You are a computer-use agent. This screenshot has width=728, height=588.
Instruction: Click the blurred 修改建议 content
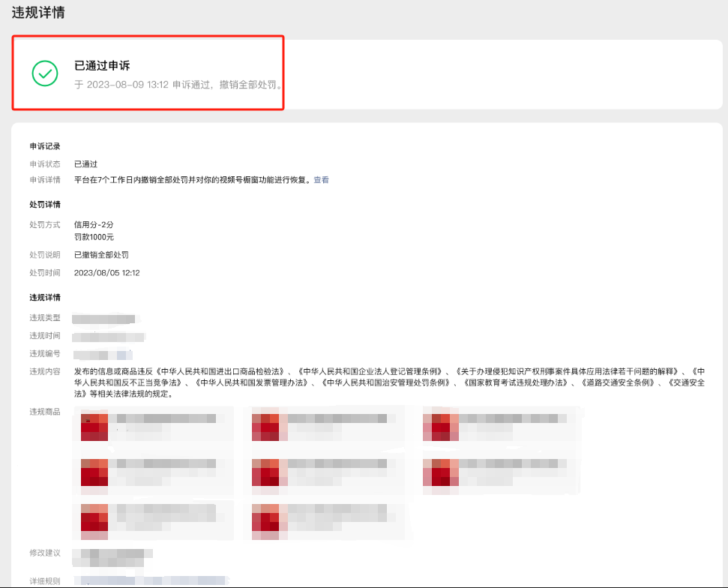pos(112,556)
